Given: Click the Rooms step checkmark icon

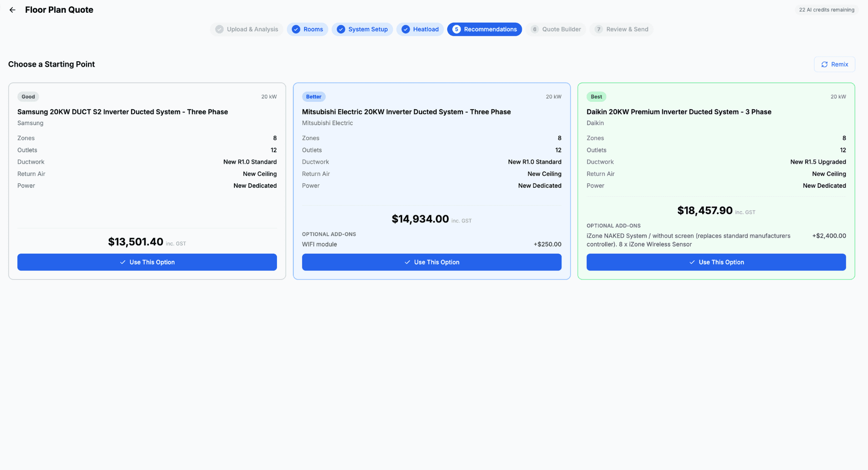Looking at the screenshot, I should tap(296, 29).
